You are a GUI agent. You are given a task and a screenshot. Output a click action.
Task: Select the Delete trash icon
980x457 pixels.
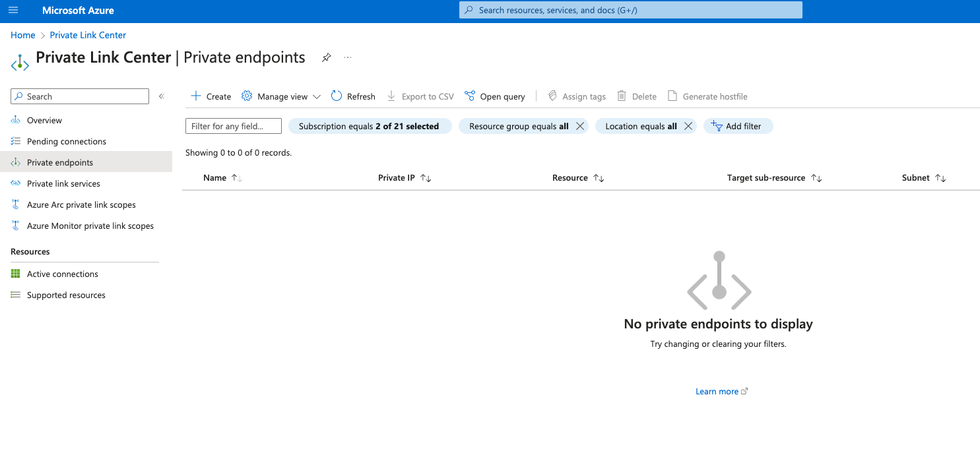[x=620, y=96]
